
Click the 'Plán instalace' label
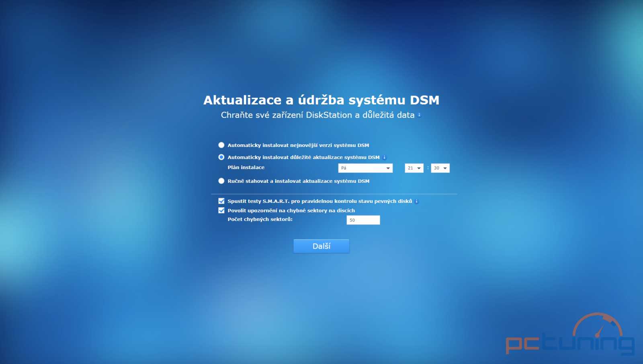coord(246,168)
